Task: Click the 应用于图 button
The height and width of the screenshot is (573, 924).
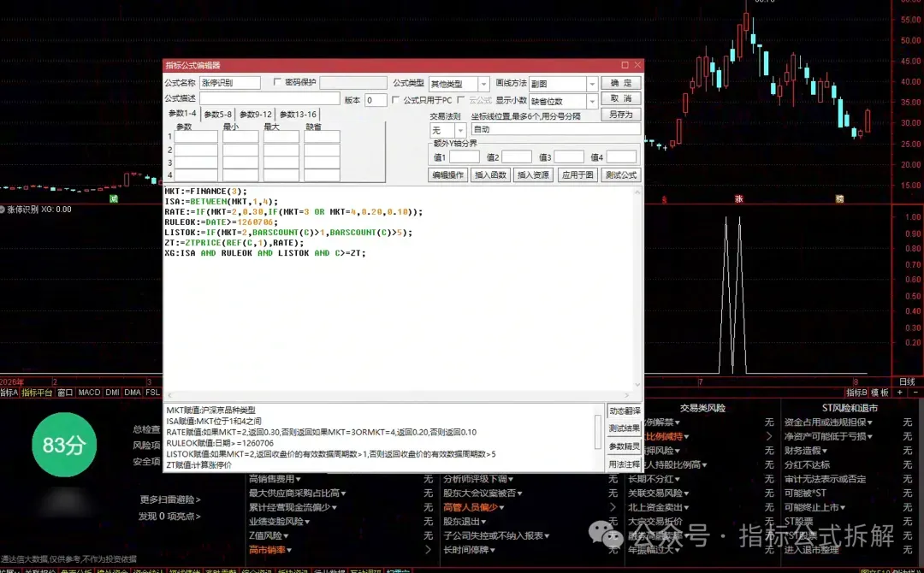Action: coord(577,175)
